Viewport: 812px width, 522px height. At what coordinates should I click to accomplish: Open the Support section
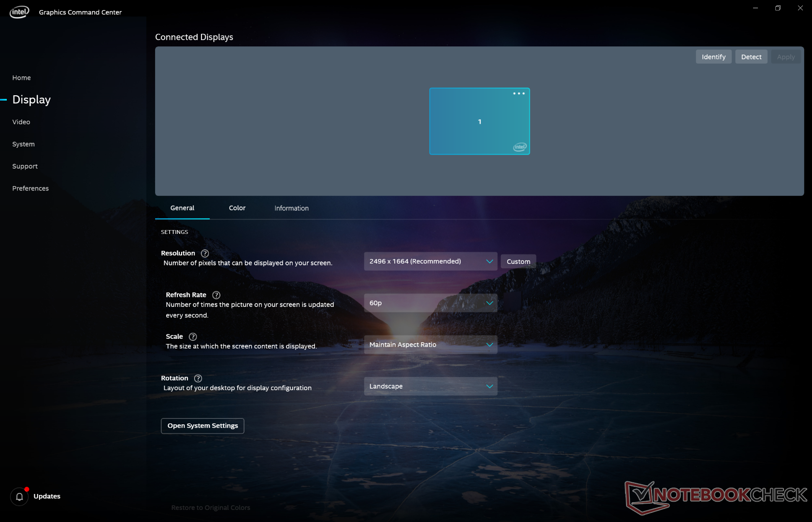pyautogui.click(x=25, y=166)
